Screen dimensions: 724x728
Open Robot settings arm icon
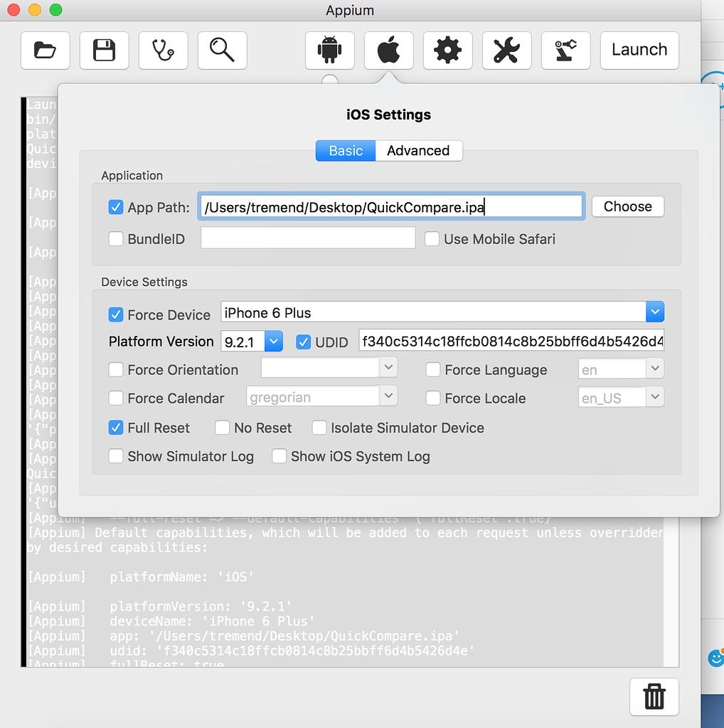(x=565, y=50)
